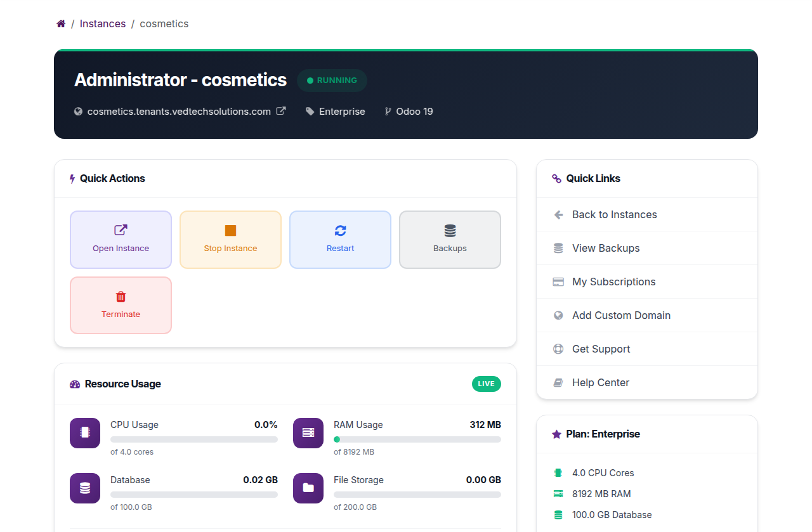Open the Backups quick action
This screenshot has height=532, width=812.
pyautogui.click(x=450, y=240)
